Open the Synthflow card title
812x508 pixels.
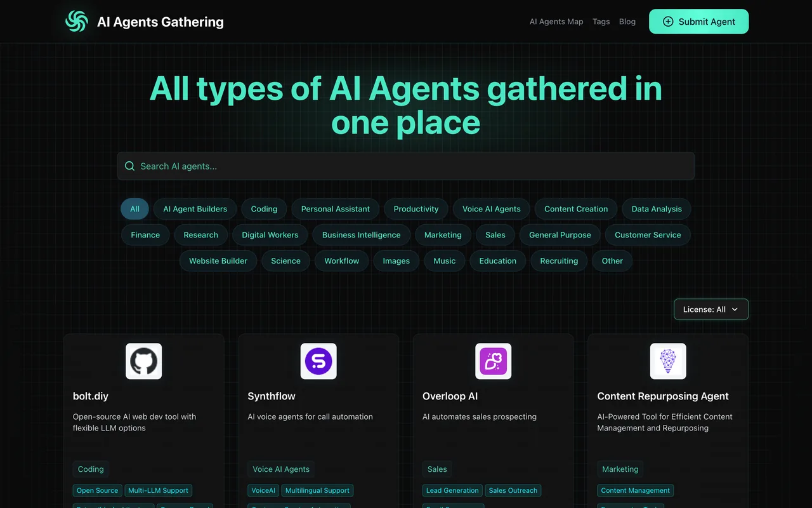[x=272, y=396]
